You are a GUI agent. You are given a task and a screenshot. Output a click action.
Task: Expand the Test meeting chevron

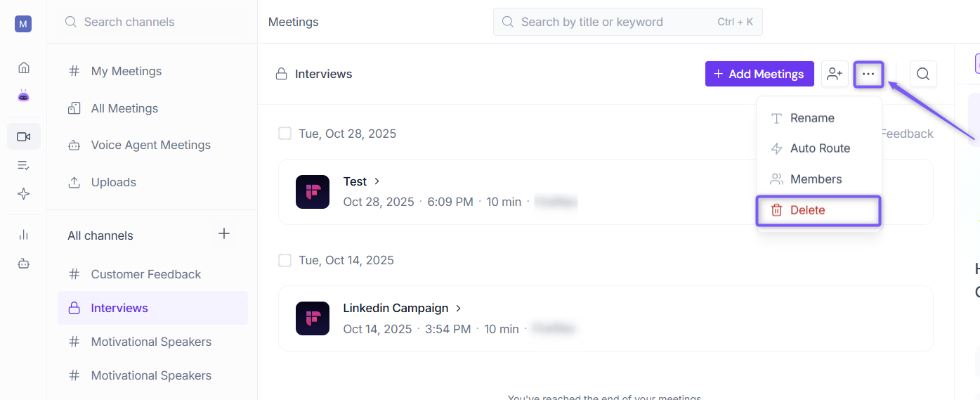377,181
